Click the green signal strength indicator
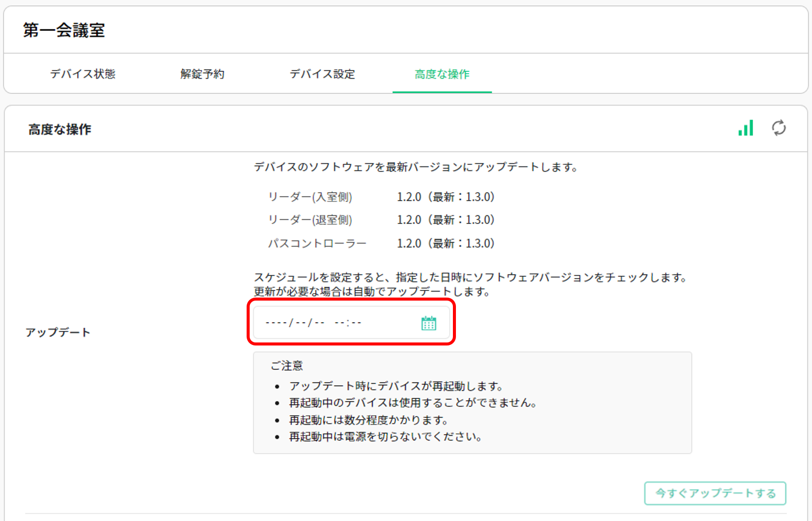This screenshot has height=521, width=812. (x=745, y=129)
